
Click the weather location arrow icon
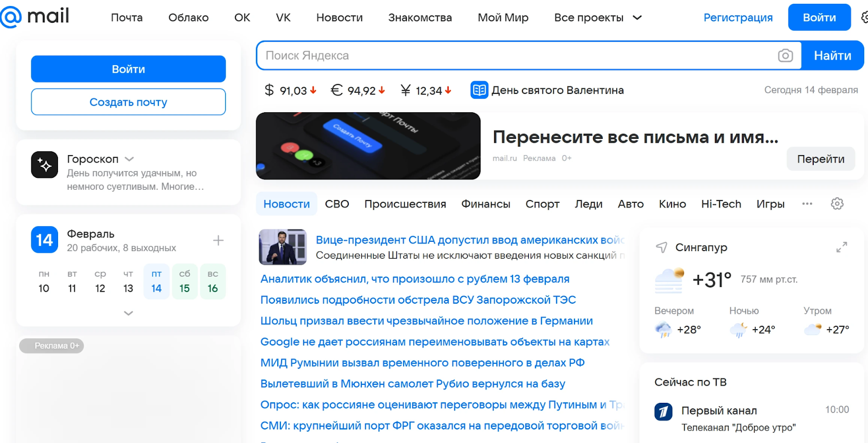tap(661, 247)
